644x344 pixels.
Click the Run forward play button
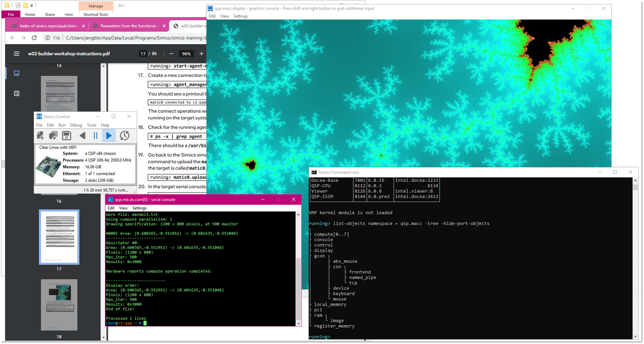109,136
